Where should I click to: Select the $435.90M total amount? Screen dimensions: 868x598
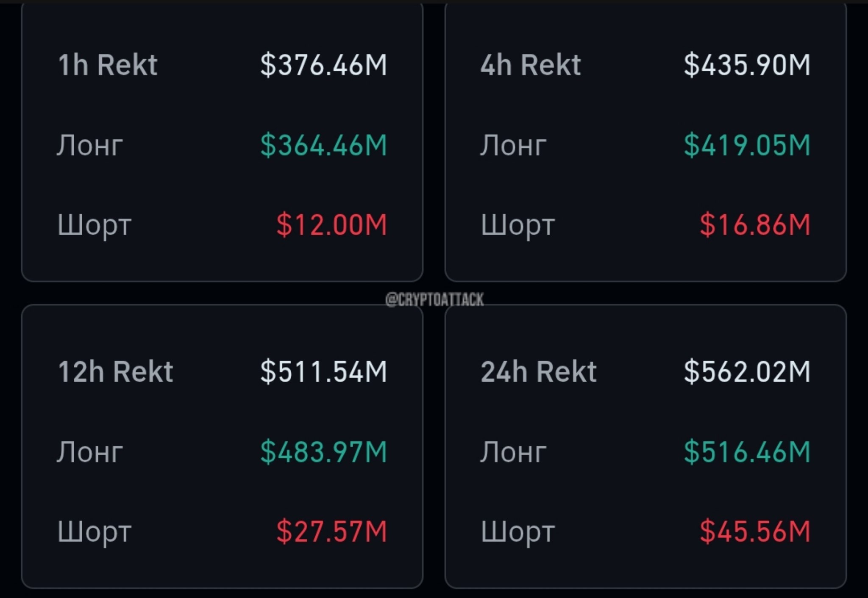click(747, 66)
